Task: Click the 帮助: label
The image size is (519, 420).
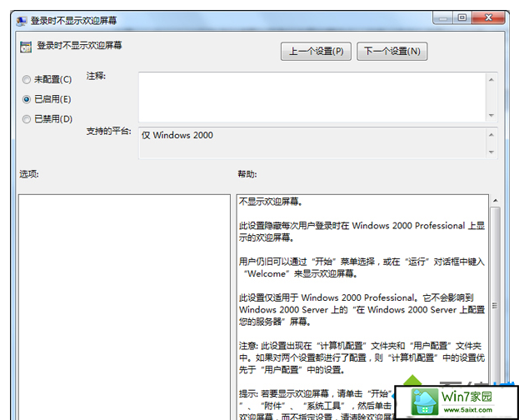Action: pos(247,174)
